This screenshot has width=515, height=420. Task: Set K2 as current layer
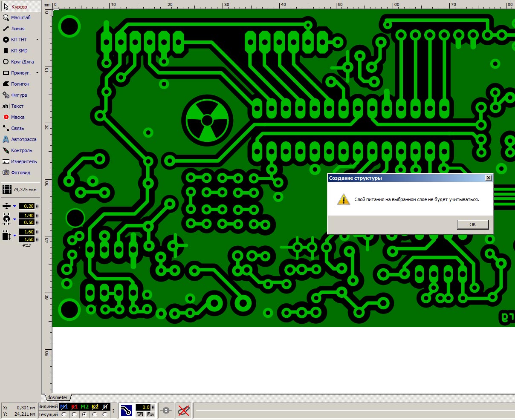click(x=95, y=414)
